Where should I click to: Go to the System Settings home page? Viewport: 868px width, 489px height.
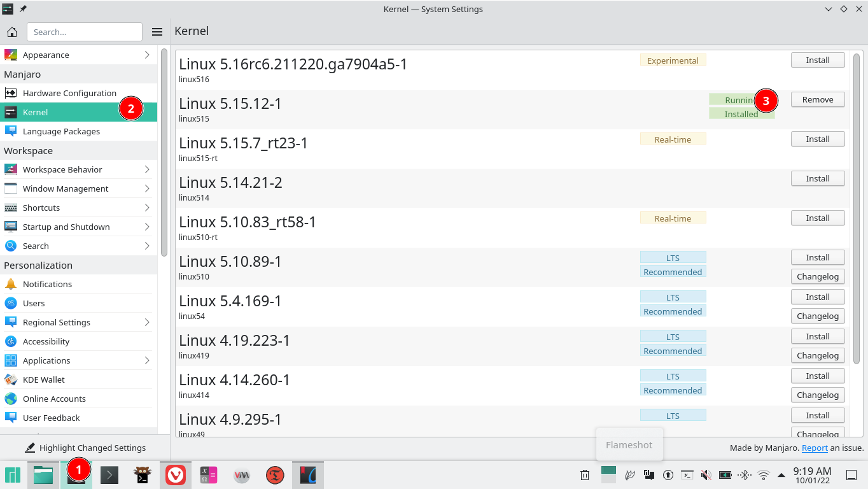[x=12, y=32]
